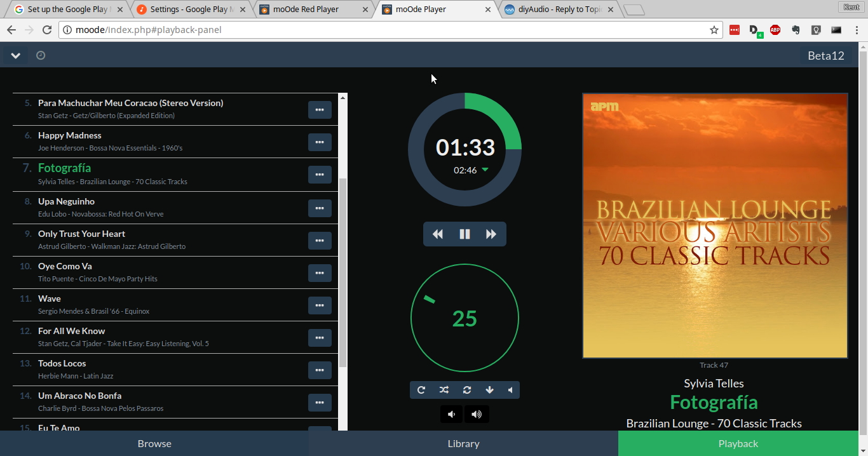
Task: Open options menu for Para Machuchar Meu Coracao
Action: pos(320,109)
